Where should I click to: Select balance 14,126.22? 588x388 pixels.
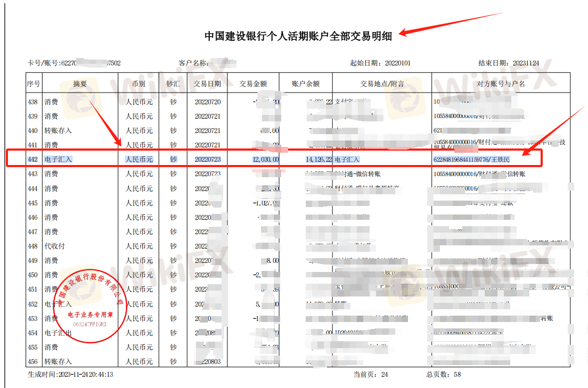pyautogui.click(x=318, y=159)
